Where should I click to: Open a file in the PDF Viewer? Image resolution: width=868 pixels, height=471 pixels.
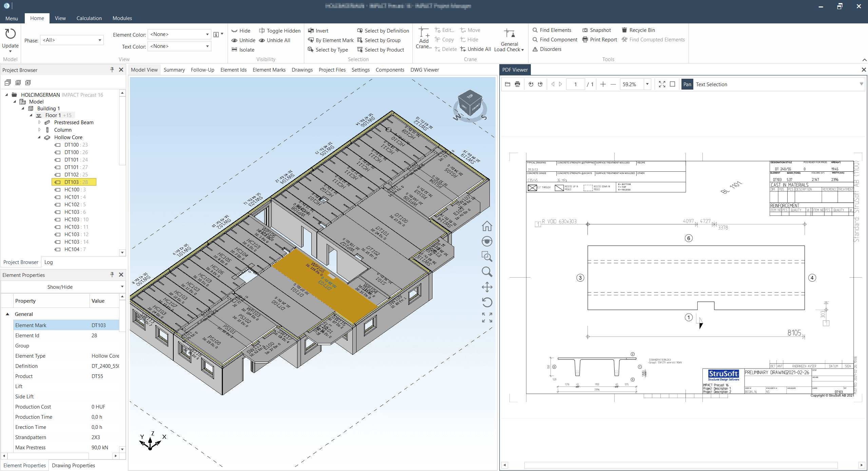coord(507,84)
